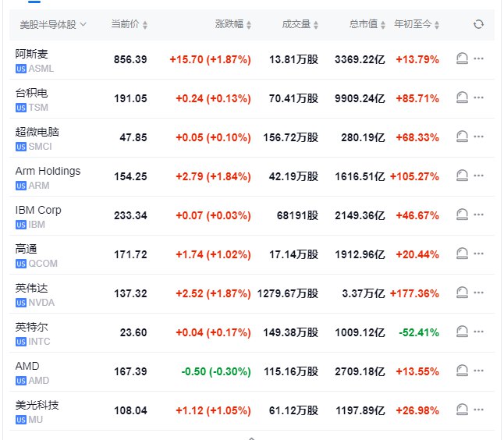Viewport: 504px width, 440px height.
Task: Set a price alert for AMD
Action: (462, 371)
